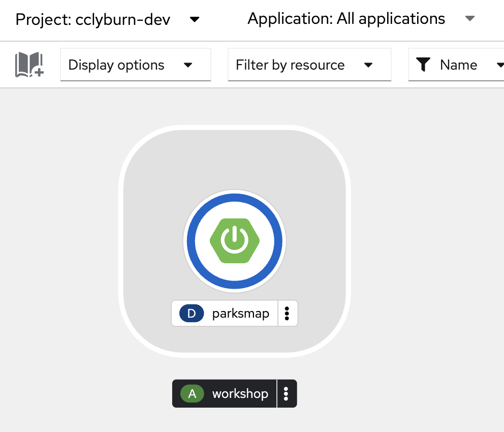The width and height of the screenshot is (504, 432).
Task: Click the Filter by resource caret arrow
Action: (369, 65)
